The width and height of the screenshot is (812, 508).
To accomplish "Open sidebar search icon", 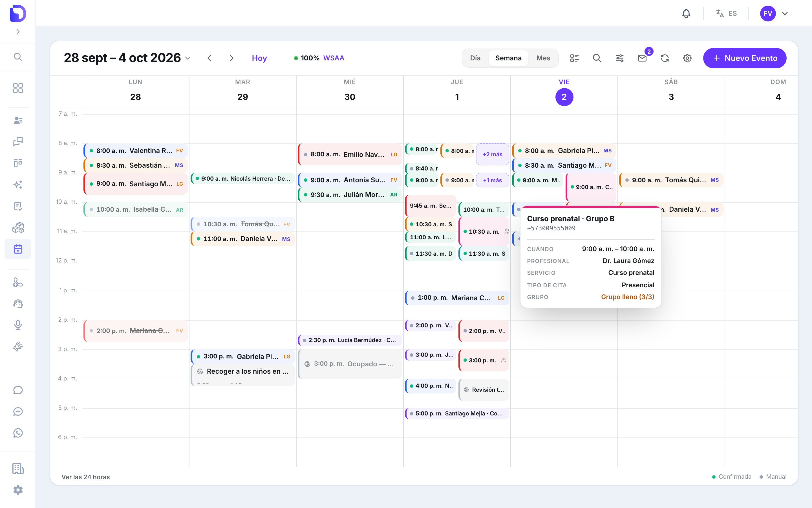I will coord(18,57).
